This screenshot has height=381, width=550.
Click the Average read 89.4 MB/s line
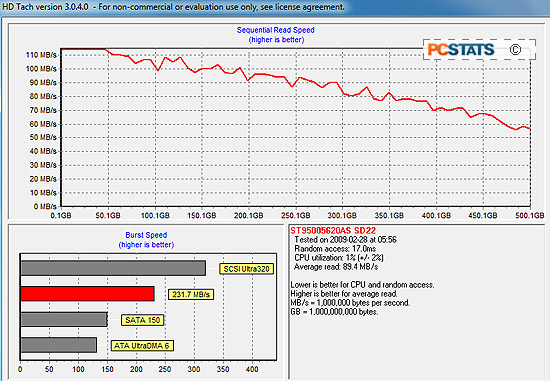(336, 267)
